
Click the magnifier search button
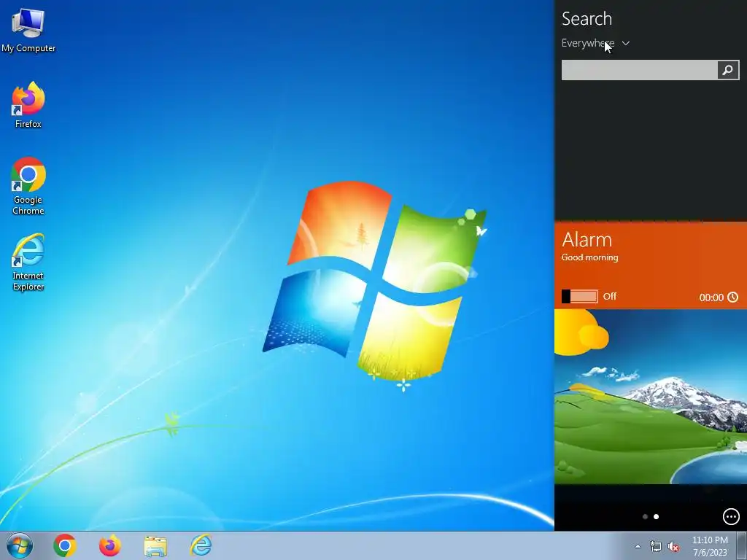pos(728,70)
